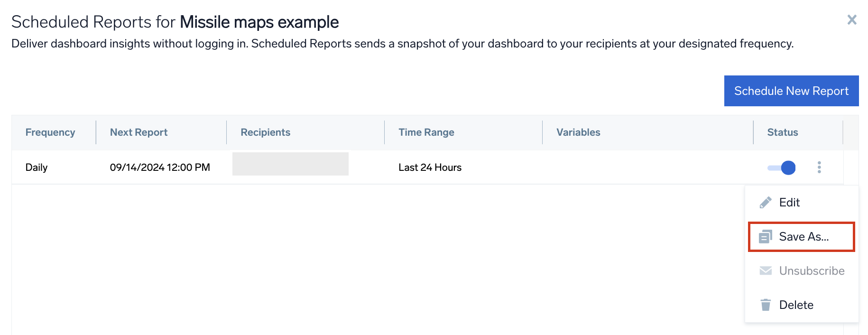Disable the Daily report status toggle

point(782,167)
